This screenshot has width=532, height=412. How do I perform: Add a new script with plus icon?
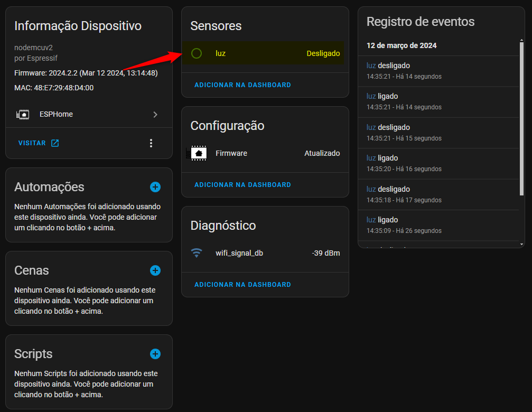point(155,354)
